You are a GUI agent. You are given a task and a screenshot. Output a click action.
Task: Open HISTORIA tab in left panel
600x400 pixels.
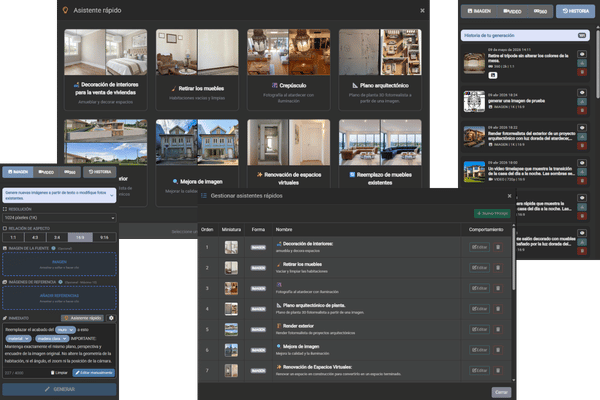(99, 172)
